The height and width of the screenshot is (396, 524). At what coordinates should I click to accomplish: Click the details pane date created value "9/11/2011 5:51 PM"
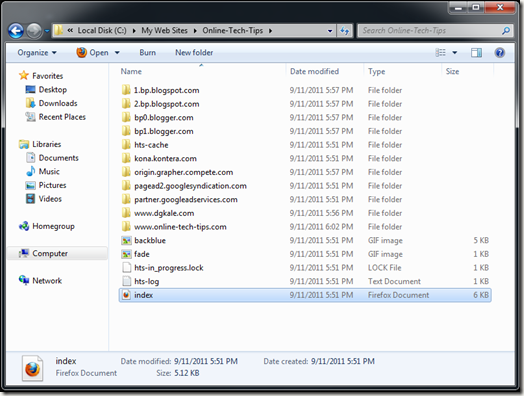[343, 361]
